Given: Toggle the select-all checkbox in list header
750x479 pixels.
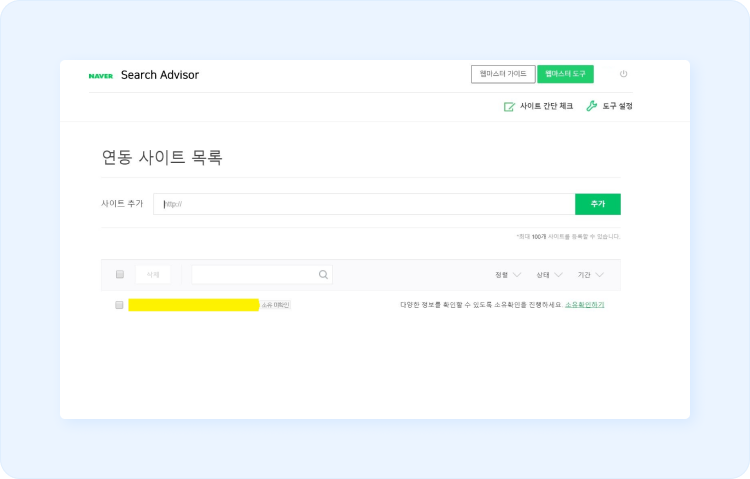Looking at the screenshot, I should (120, 274).
